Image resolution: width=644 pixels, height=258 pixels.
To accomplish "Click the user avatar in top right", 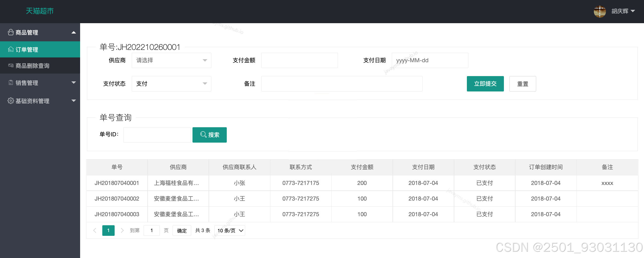I will pos(600,11).
